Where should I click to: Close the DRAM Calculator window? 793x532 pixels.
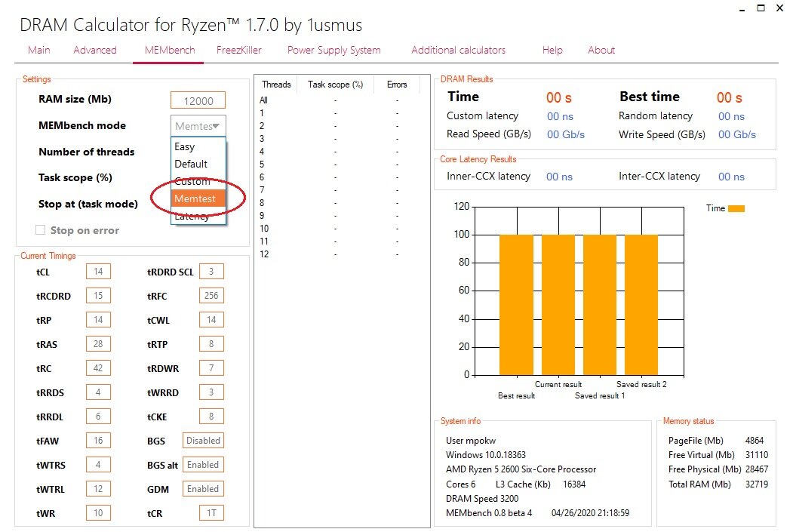(x=780, y=8)
